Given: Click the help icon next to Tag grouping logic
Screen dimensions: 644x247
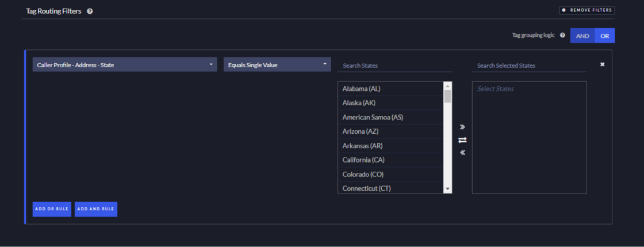Looking at the screenshot, I should click(562, 35).
